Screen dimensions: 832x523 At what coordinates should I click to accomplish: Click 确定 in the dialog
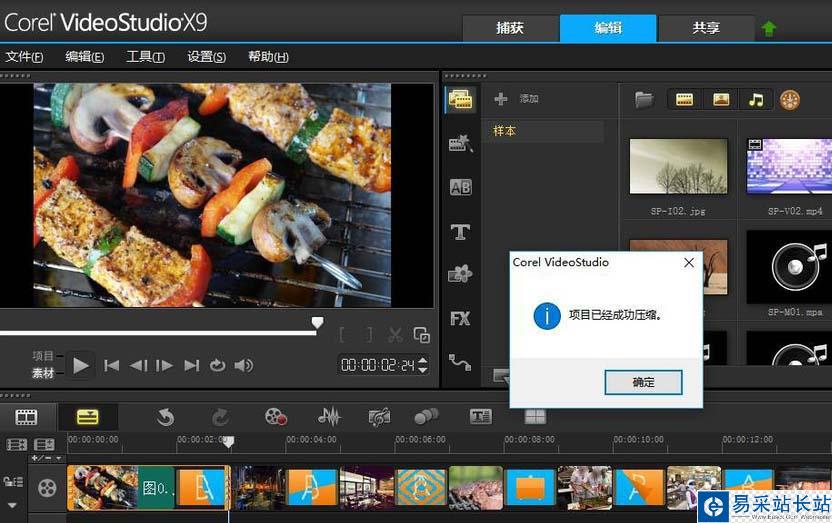click(x=643, y=382)
